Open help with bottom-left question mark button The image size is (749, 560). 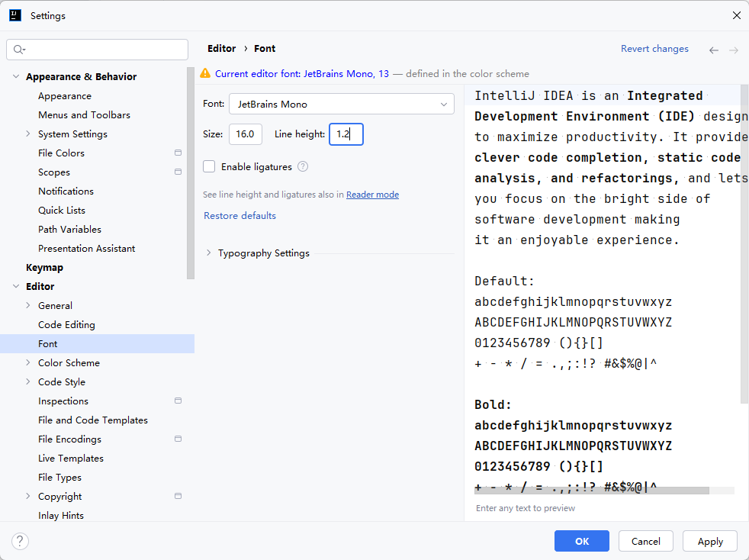(x=20, y=542)
